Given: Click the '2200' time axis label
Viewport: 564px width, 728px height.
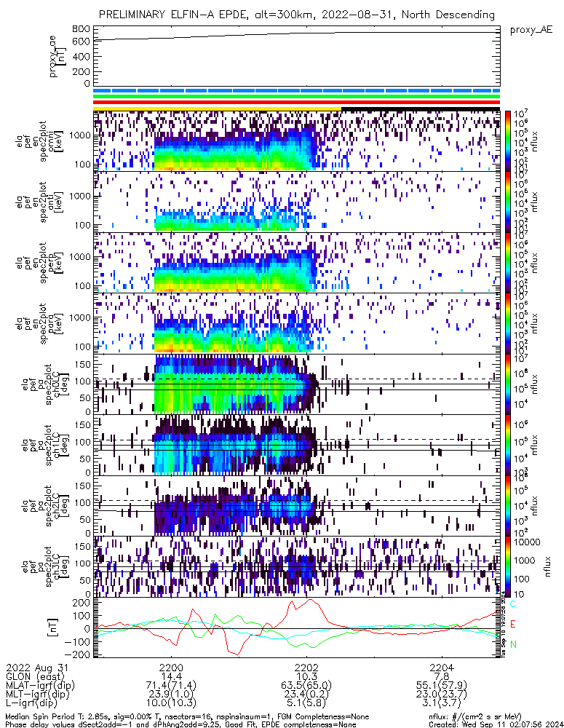Looking at the screenshot, I should pyautogui.click(x=171, y=668).
